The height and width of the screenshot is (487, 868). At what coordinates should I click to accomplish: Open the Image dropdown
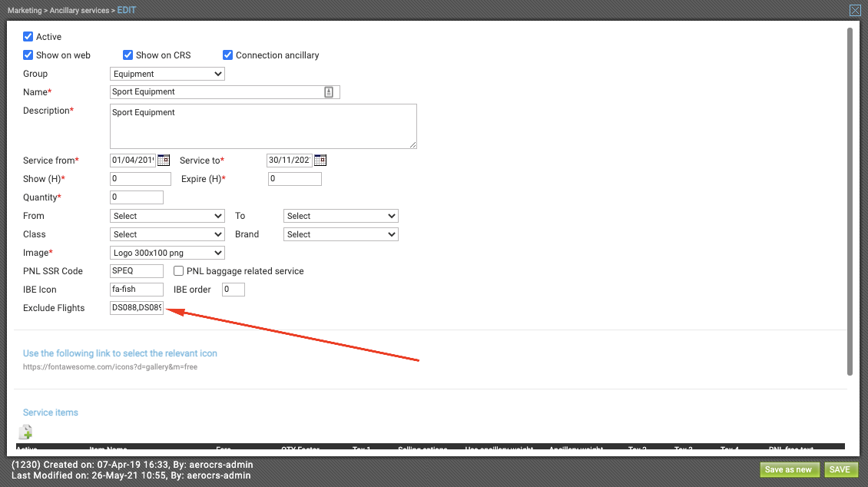[x=167, y=253]
